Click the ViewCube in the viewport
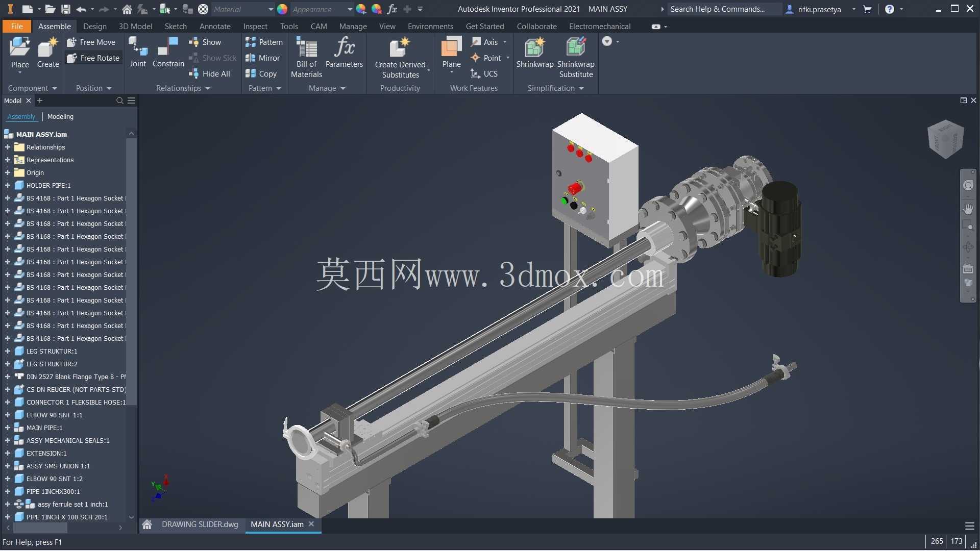 [945, 139]
